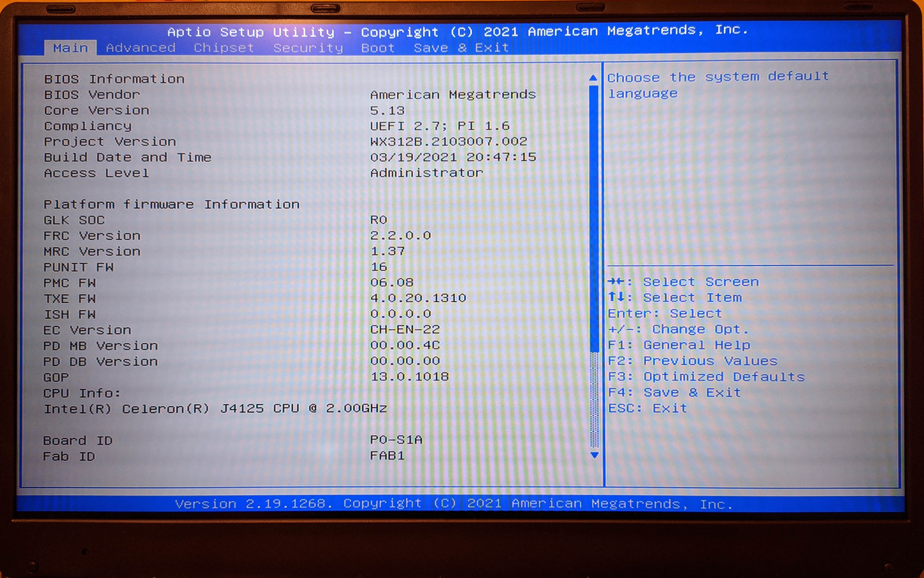The width and height of the screenshot is (924, 578).
Task: Click 'ESC: Exit' hint
Action: point(648,408)
